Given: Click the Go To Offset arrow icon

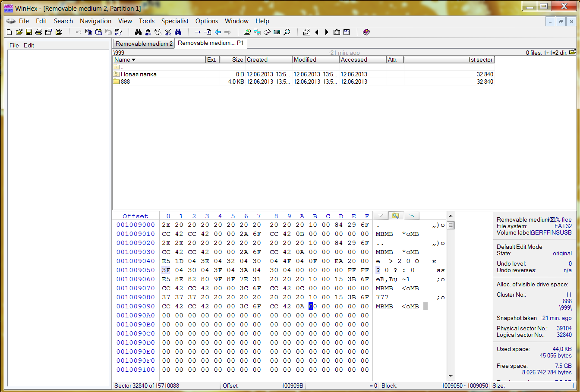Looking at the screenshot, I should (198, 32).
